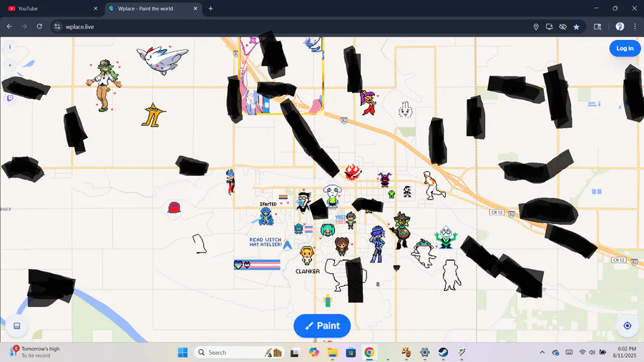This screenshot has height=362, width=644.
Task: Click the Chrome icon in the taskbar
Action: pyautogui.click(x=369, y=352)
